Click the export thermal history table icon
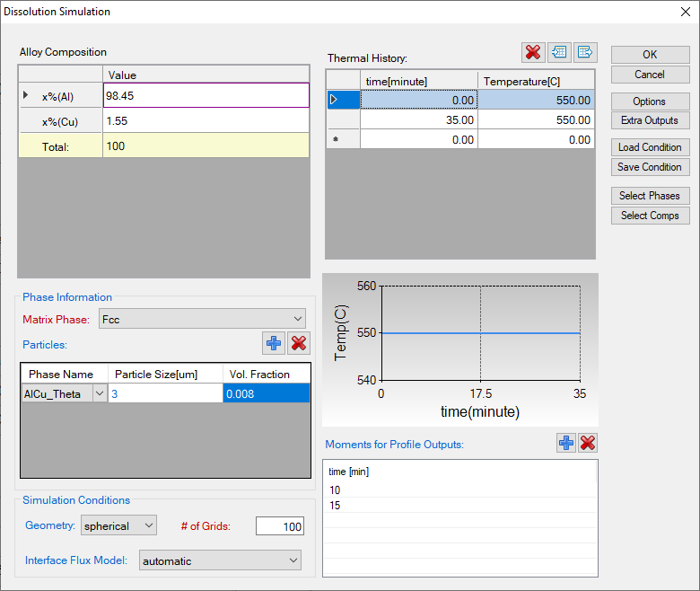The image size is (700, 591). [x=585, y=52]
